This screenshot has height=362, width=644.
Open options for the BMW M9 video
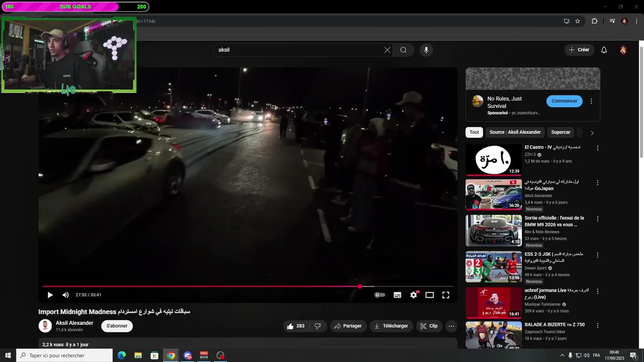(x=598, y=219)
